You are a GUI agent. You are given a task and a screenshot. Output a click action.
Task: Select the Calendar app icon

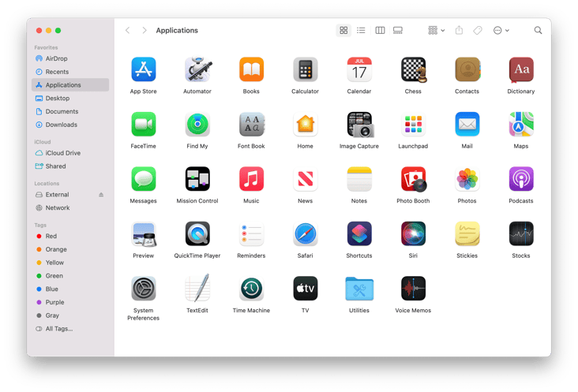pyautogui.click(x=359, y=69)
